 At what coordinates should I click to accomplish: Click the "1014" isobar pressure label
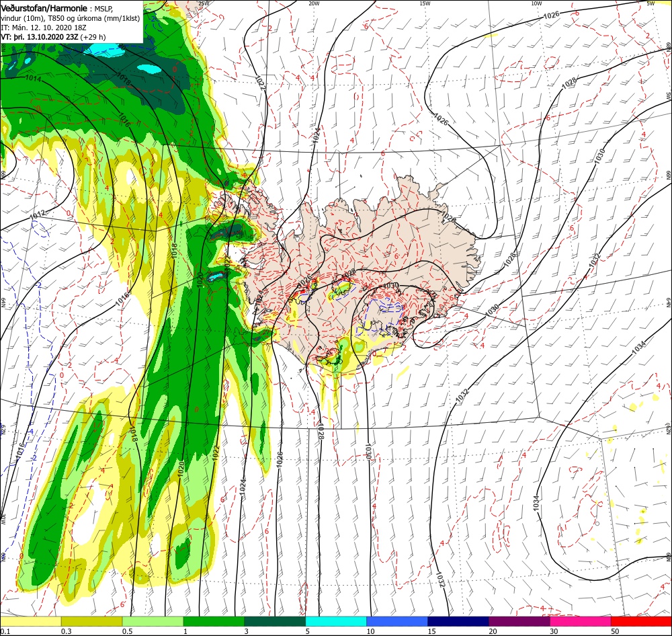coord(33,79)
